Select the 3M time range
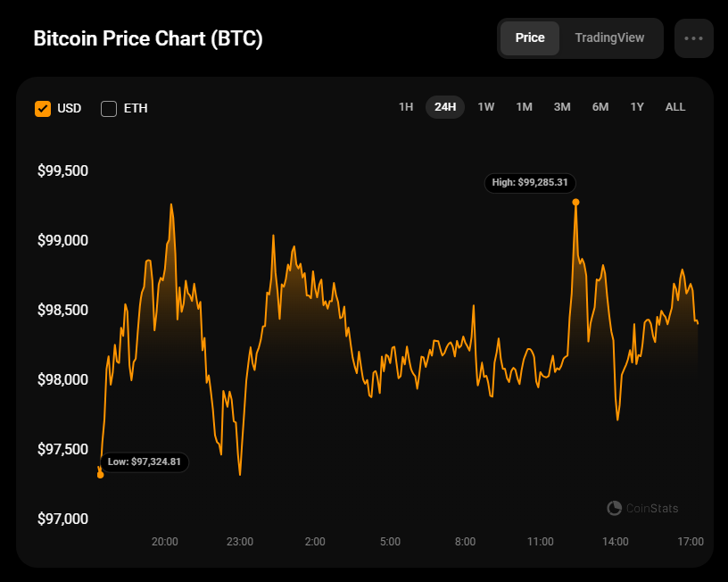The width and height of the screenshot is (728, 582). 562,107
